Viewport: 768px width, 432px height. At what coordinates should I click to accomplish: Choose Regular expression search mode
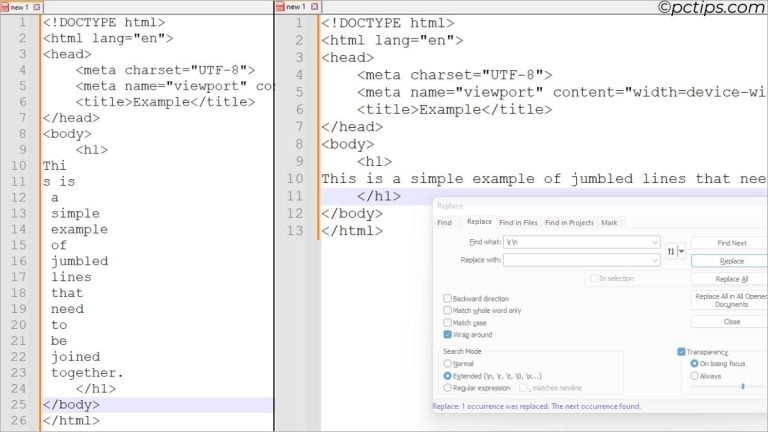pyautogui.click(x=447, y=387)
